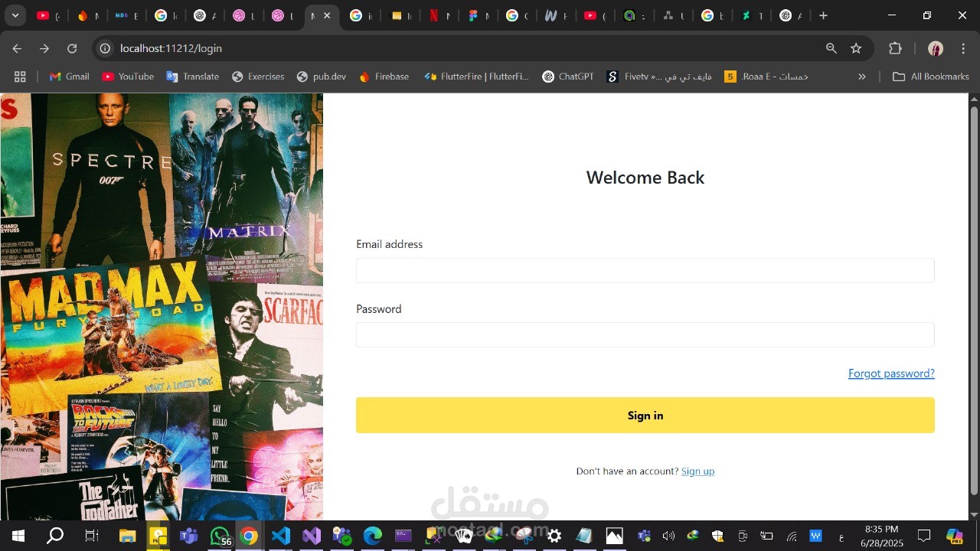The width and height of the screenshot is (980, 551).
Task: Close the active login tab
Action: click(328, 15)
